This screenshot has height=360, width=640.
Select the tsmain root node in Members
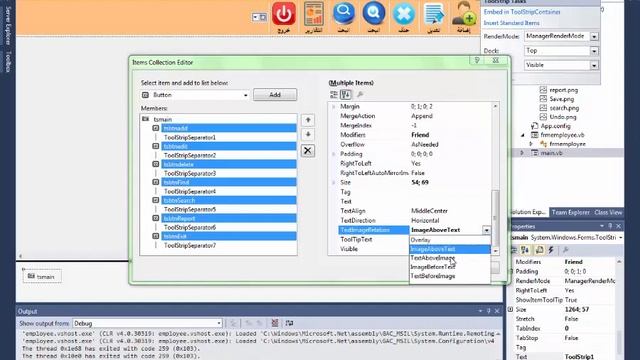(x=162, y=119)
